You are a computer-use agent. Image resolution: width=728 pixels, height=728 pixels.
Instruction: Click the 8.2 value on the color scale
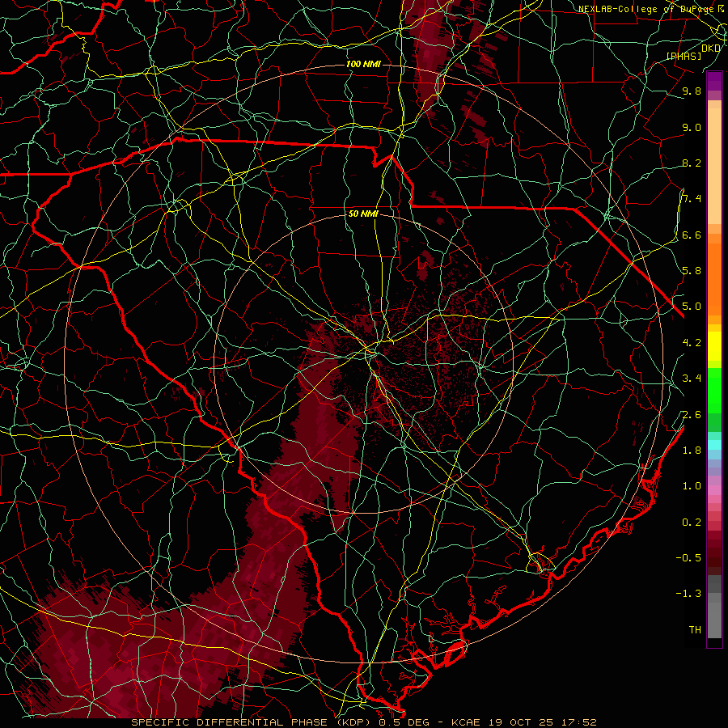[x=692, y=163]
